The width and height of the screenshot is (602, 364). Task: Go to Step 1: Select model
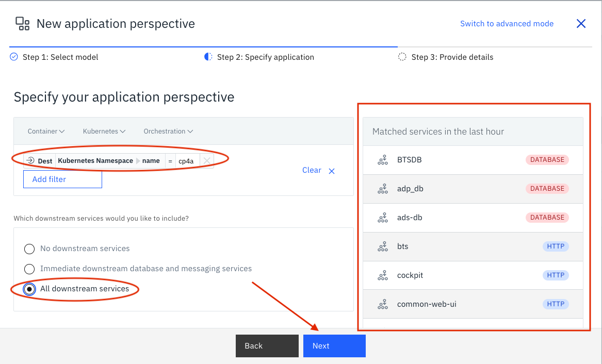tap(60, 57)
